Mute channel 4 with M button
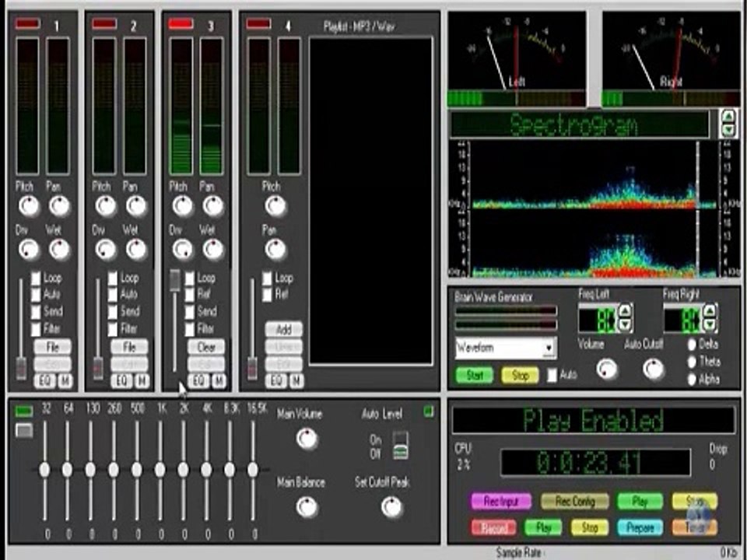The height and width of the screenshot is (560, 747). pos(296,381)
